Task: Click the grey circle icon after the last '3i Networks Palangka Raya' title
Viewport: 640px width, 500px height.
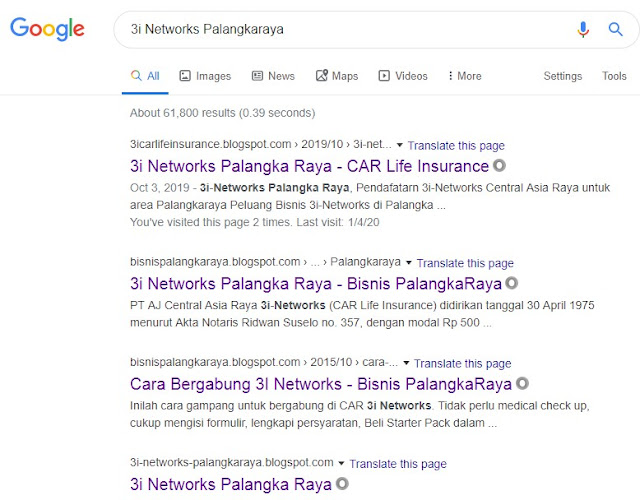Action: [342, 484]
